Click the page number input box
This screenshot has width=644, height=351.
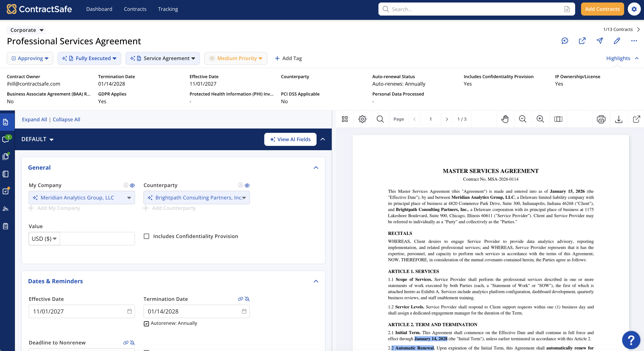click(431, 119)
